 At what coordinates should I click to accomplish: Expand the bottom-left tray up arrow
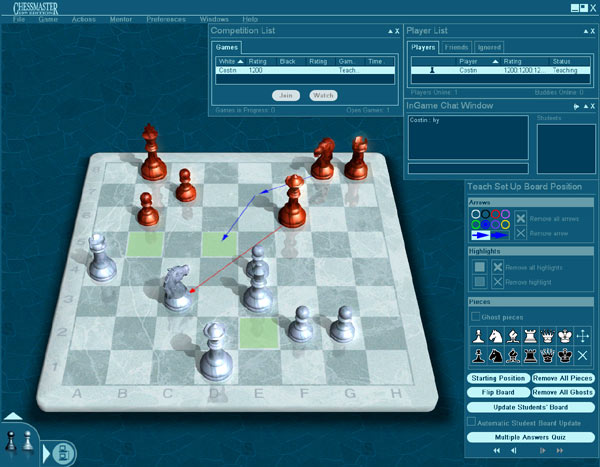[13, 416]
